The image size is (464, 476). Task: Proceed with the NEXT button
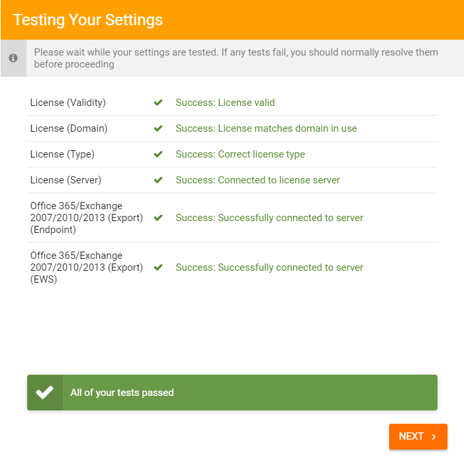click(418, 436)
